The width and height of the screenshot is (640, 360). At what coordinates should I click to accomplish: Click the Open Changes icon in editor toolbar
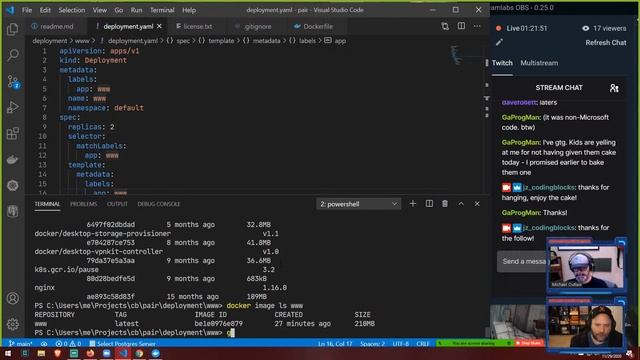point(445,26)
